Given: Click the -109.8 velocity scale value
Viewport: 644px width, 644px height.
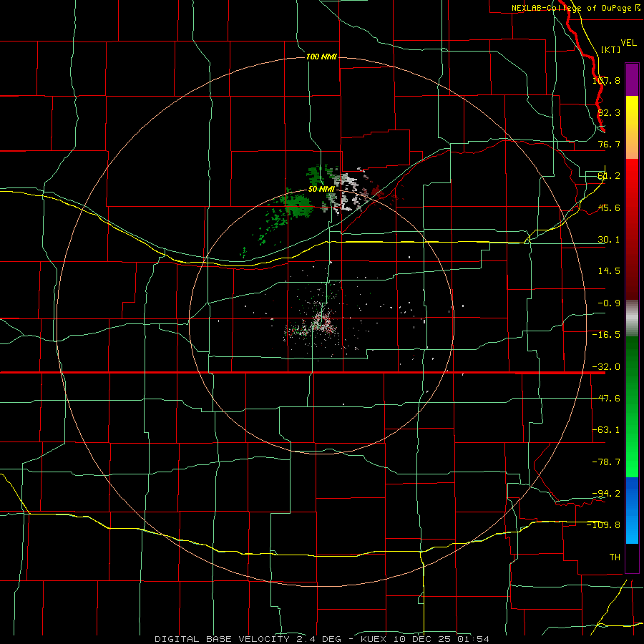Looking at the screenshot, I should pos(604,525).
